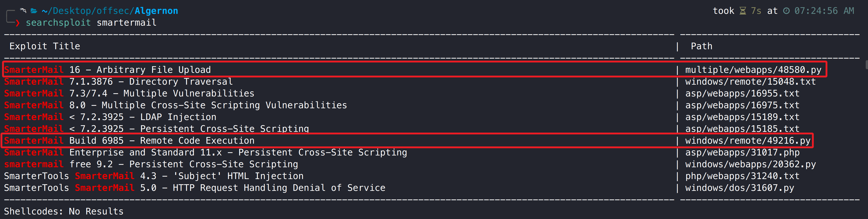Click the Path column header
868x219 pixels.
pos(701,46)
